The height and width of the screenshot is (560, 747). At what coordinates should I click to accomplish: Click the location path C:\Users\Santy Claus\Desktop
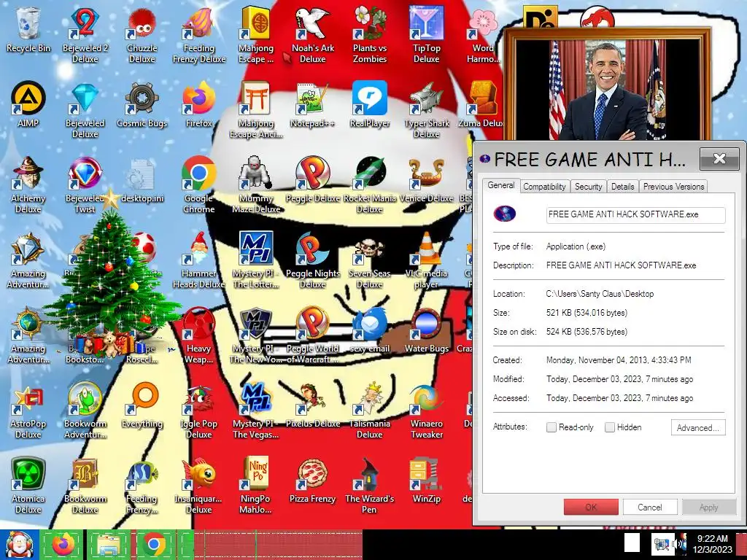click(x=600, y=294)
